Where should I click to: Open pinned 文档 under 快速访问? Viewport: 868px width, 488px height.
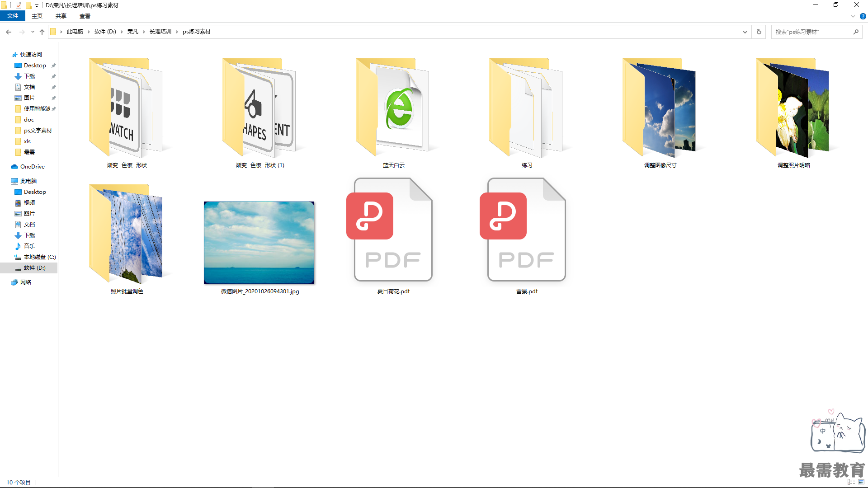[29, 87]
